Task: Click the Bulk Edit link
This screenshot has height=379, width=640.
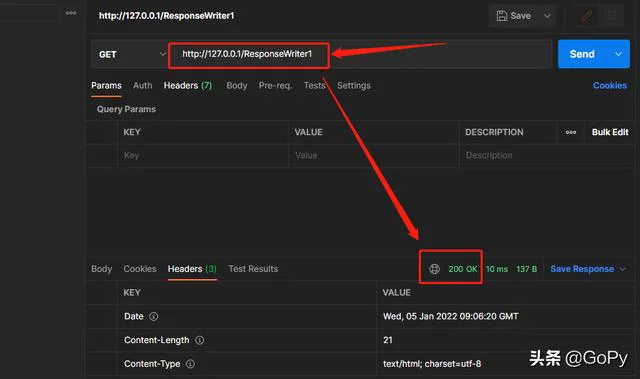Action: [610, 132]
